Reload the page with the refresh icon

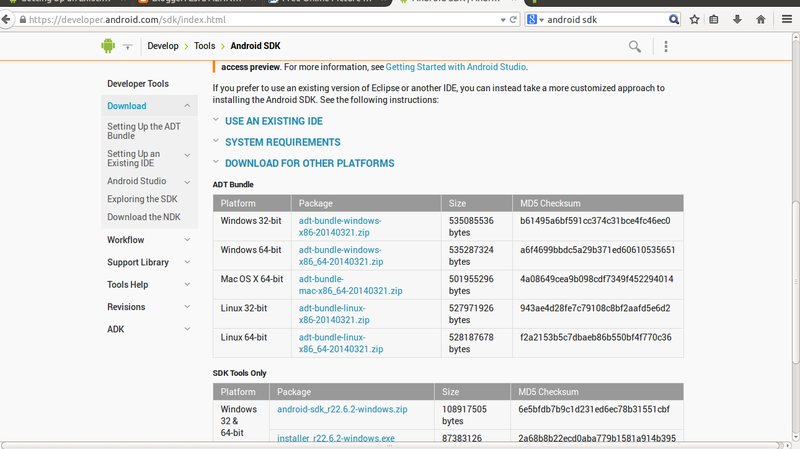coord(513,19)
